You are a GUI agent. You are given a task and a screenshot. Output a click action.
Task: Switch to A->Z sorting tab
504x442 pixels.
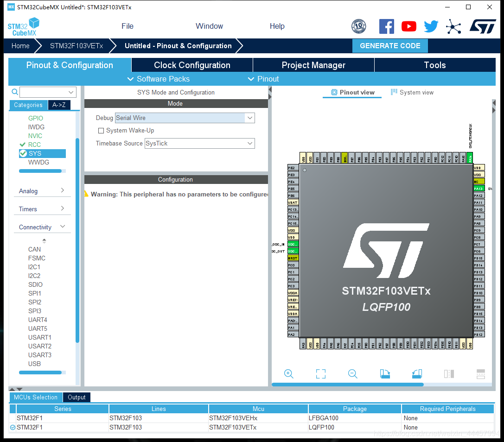59,105
